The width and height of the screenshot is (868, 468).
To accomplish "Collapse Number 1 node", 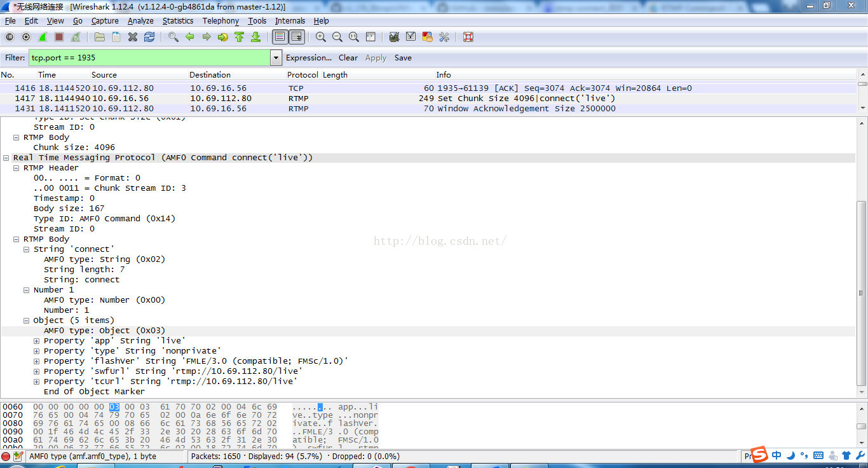I will tap(27, 290).
